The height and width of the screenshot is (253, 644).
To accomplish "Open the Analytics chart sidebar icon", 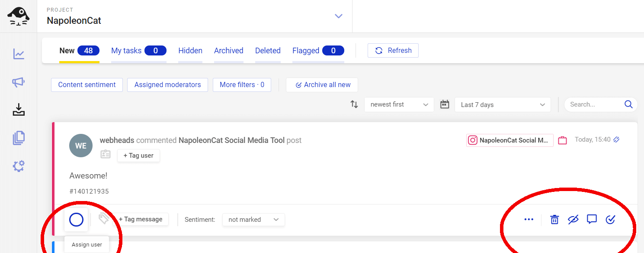I will [19, 54].
